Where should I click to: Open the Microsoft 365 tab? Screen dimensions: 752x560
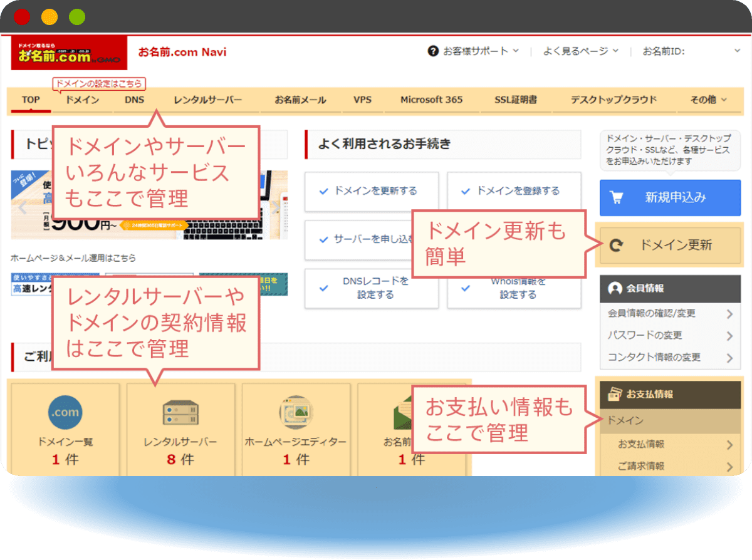pos(431,100)
